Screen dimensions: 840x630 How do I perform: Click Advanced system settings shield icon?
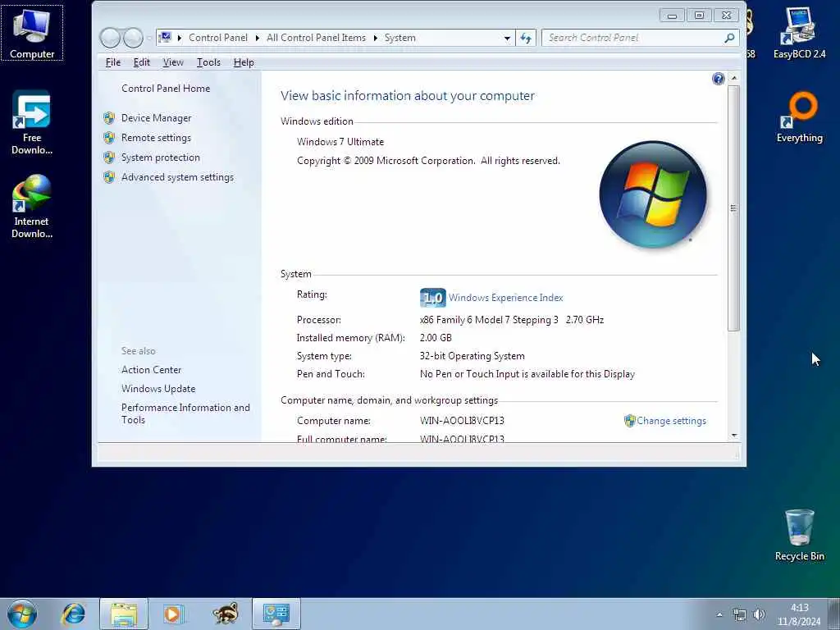click(x=109, y=177)
